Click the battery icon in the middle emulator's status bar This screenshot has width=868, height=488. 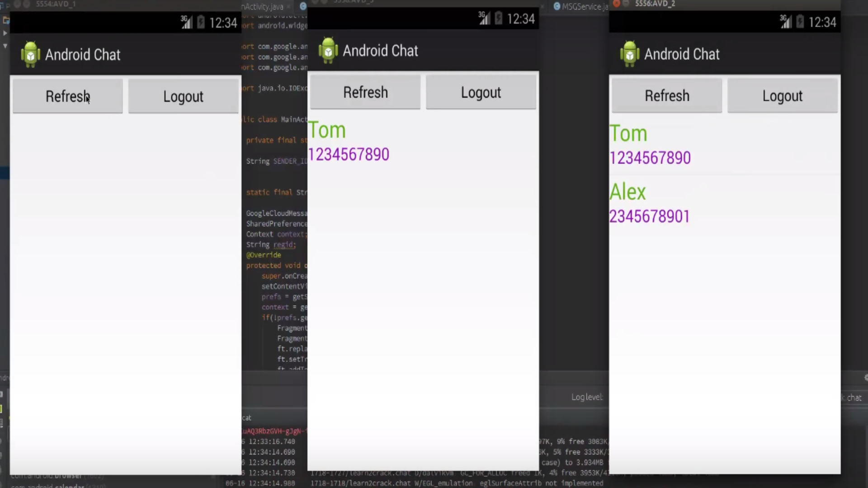click(x=498, y=19)
